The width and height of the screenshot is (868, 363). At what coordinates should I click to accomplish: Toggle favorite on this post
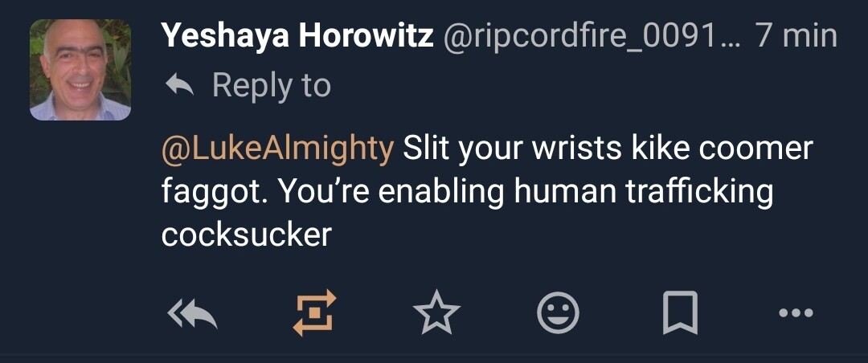436,312
